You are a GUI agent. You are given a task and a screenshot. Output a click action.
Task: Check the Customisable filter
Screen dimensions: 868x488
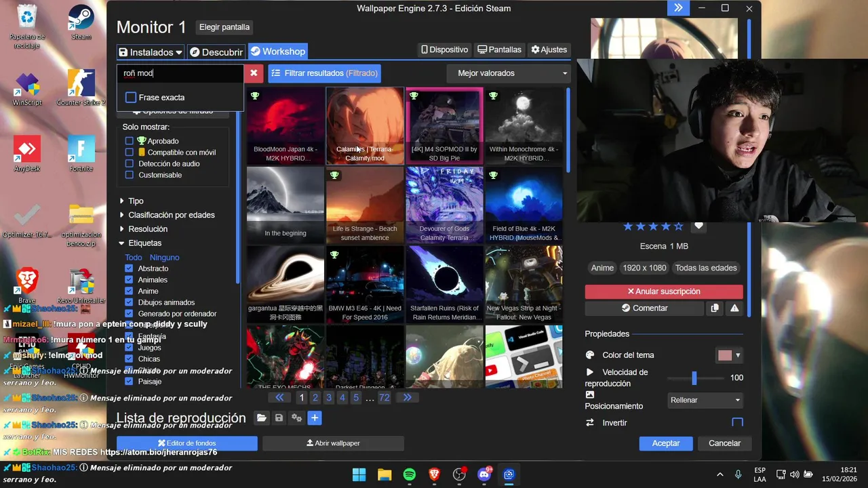pyautogui.click(x=130, y=175)
